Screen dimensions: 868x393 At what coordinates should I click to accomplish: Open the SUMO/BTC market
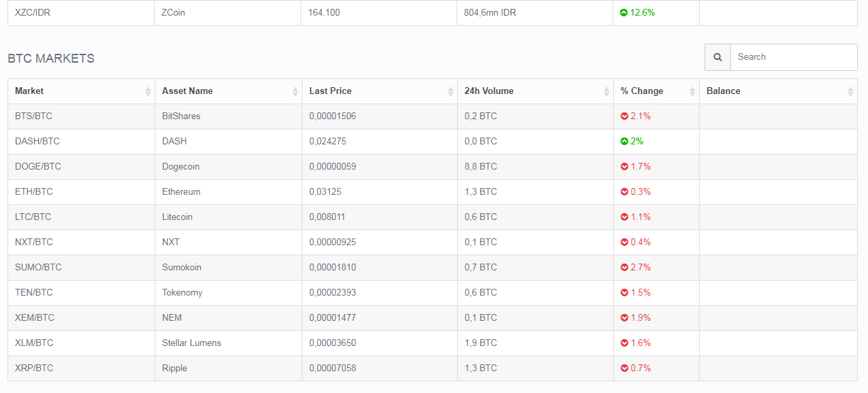[38, 268]
